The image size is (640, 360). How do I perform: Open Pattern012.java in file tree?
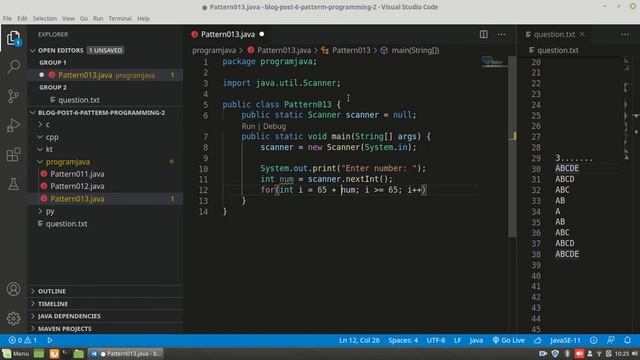(x=105, y=186)
